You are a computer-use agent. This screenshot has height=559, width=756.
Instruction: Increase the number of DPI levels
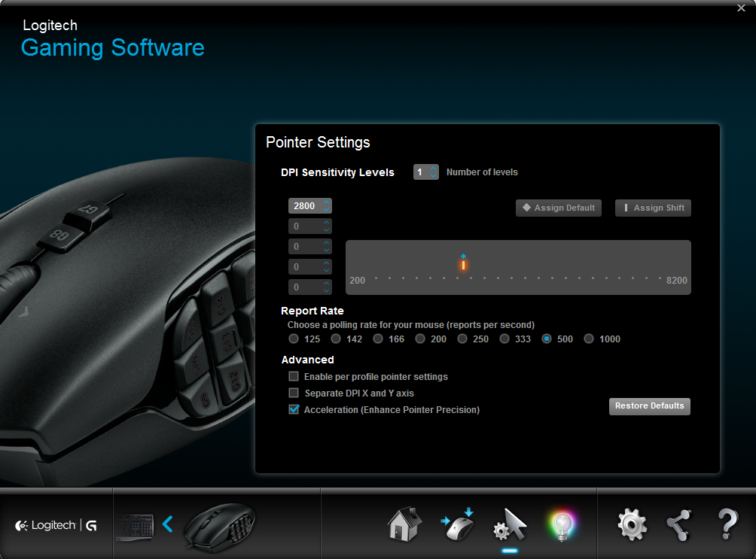click(x=434, y=169)
